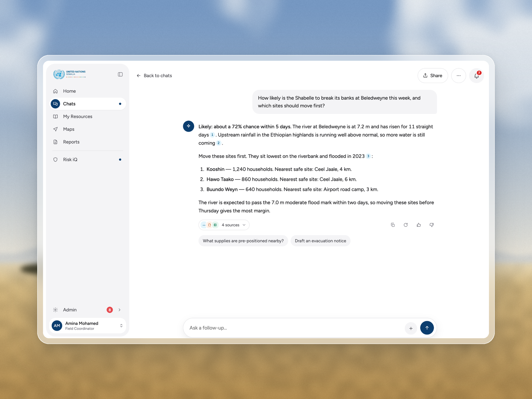Viewport: 532px width, 399px height.
Task: Open Risk iQ from sidebar
Action: pos(88,160)
